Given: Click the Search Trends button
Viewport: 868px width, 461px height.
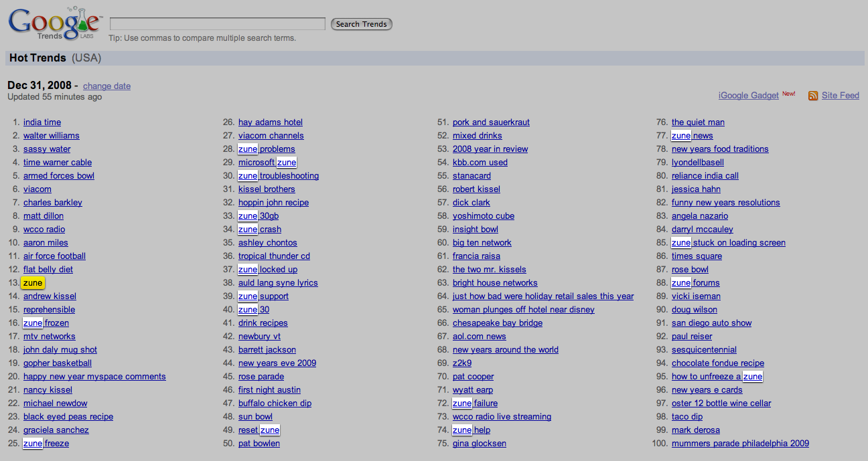Looking at the screenshot, I should [362, 24].
